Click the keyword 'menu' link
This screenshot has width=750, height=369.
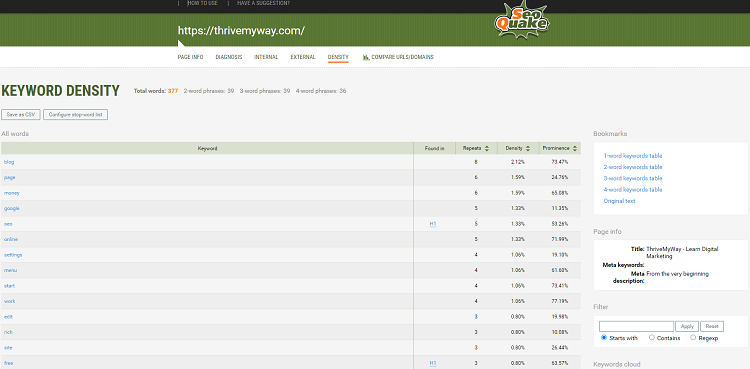point(11,270)
